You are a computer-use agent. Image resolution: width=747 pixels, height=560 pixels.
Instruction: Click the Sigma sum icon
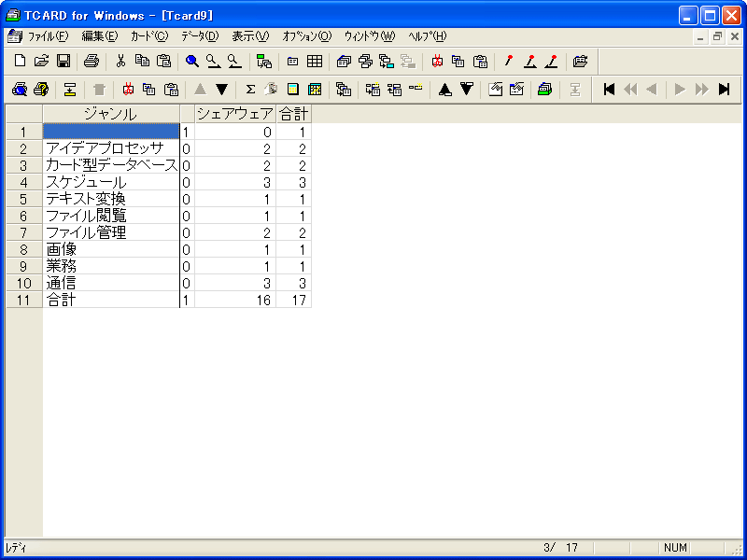(250, 90)
